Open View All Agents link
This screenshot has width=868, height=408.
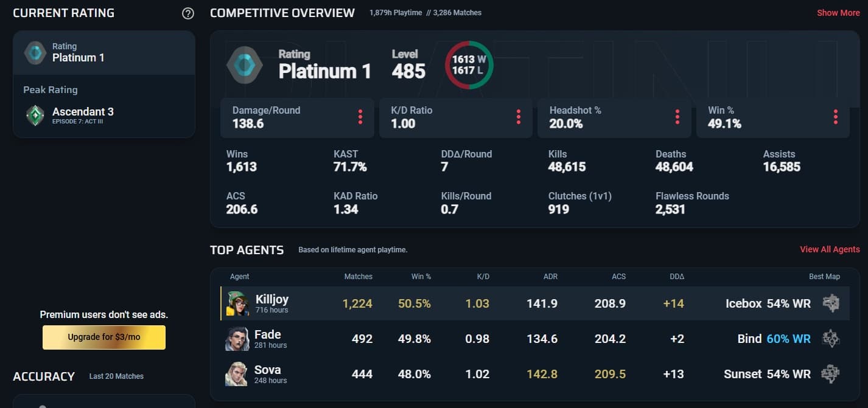tap(830, 249)
